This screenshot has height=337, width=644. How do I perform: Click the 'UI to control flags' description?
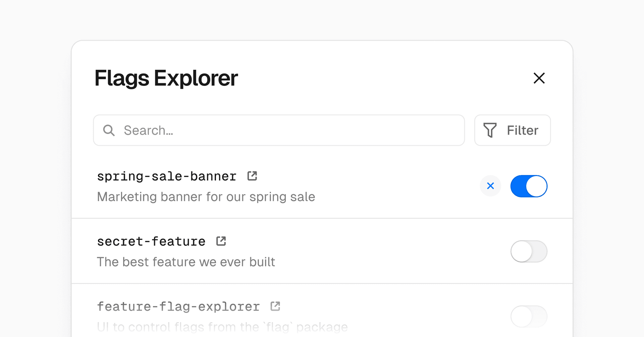point(222,327)
